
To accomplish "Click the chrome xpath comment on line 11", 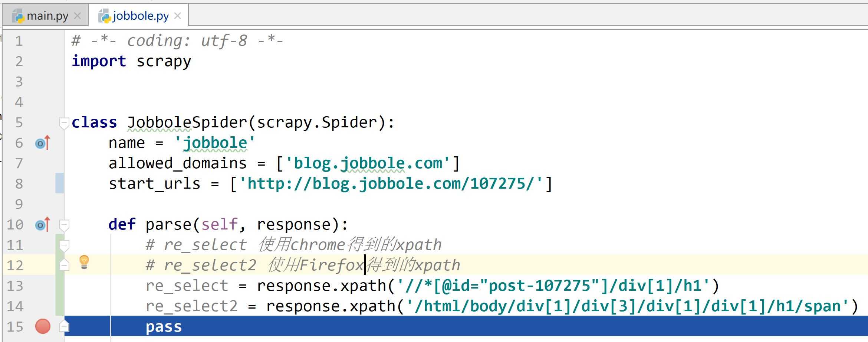I will point(293,245).
